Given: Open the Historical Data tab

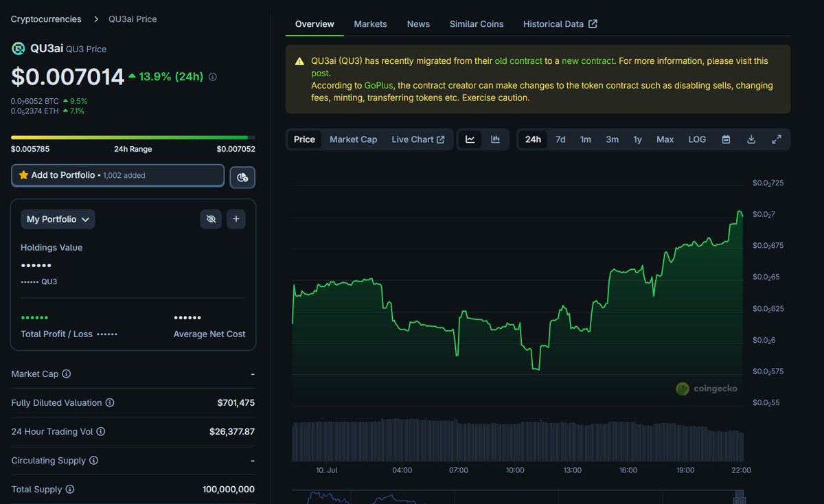Looking at the screenshot, I should (560, 24).
